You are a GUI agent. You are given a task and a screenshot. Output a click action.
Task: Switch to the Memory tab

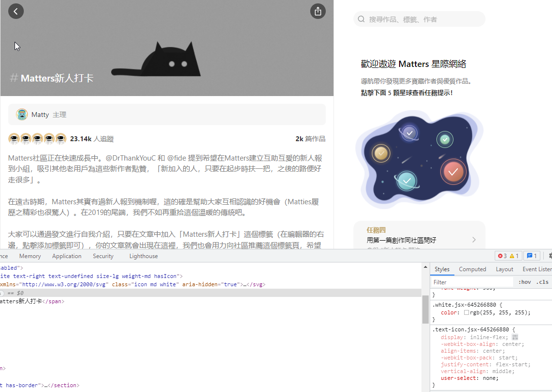click(30, 256)
